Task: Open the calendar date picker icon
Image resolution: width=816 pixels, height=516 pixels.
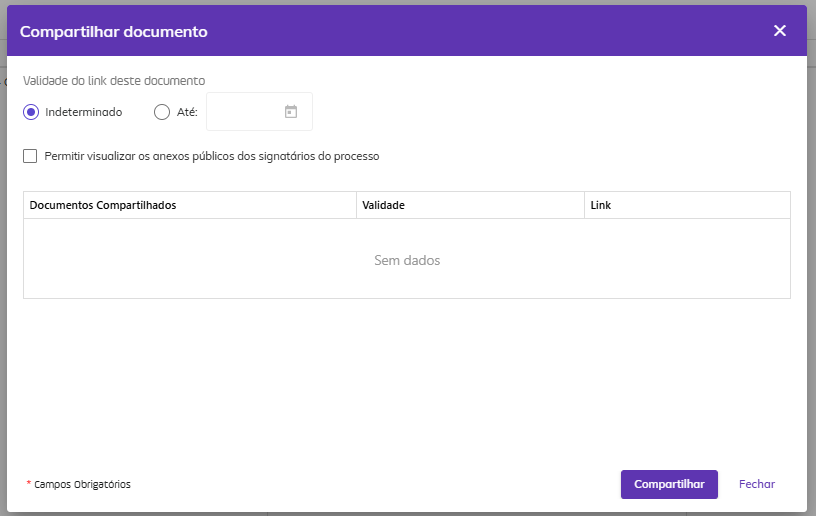Action: 291,111
